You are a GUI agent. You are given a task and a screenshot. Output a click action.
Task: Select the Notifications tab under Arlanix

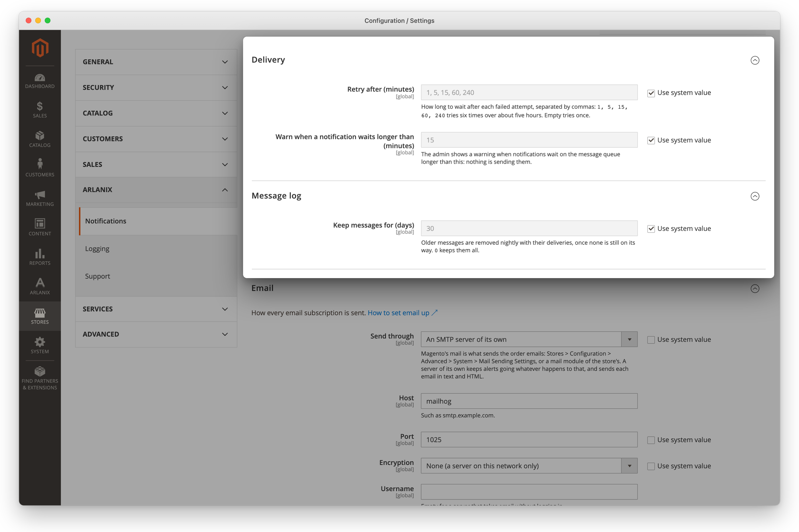tap(158, 221)
